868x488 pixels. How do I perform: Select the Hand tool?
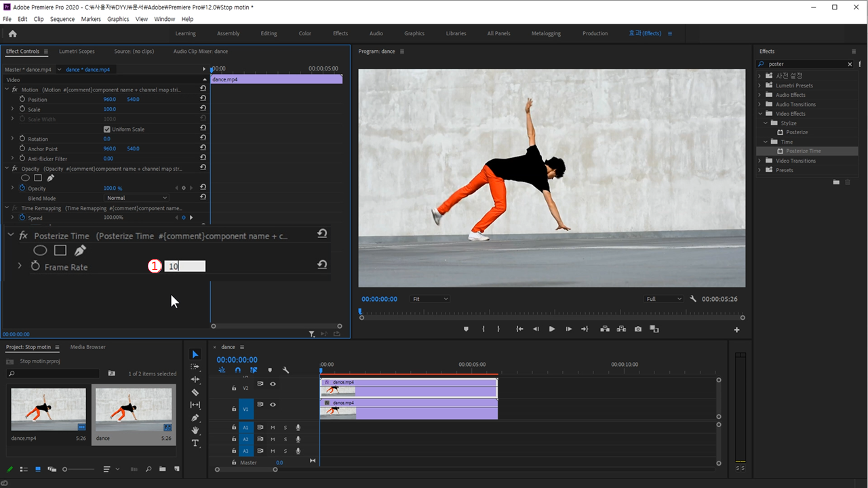(195, 430)
